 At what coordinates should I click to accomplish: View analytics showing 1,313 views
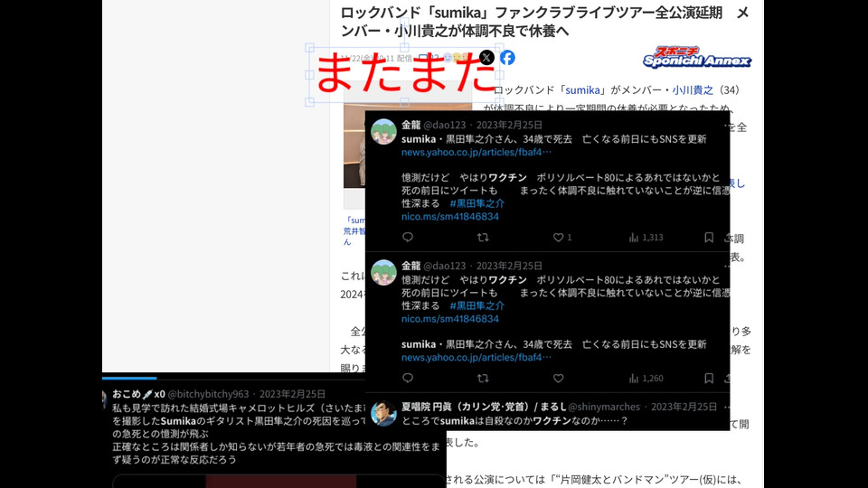(646, 238)
